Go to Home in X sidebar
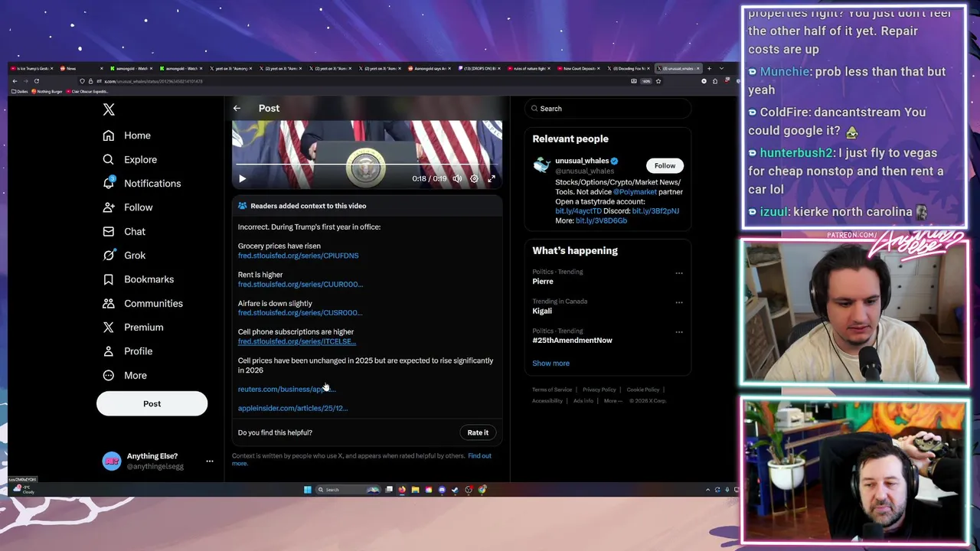The width and height of the screenshot is (980, 551). 127,135
